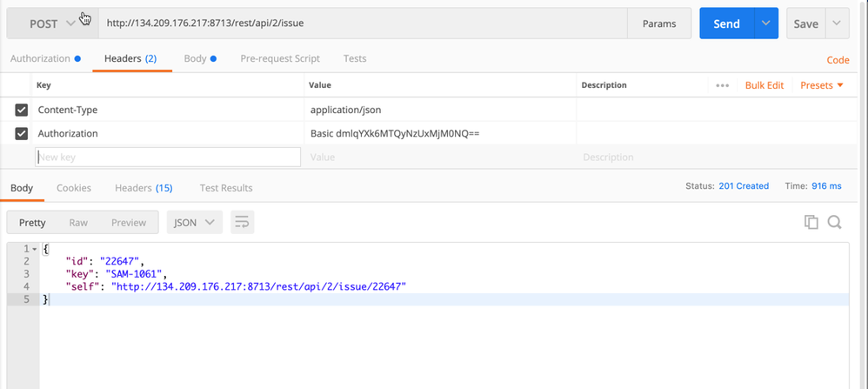868x389 pixels.
Task: Click the Authorization key cell in headers table
Action: pyautogui.click(x=168, y=133)
